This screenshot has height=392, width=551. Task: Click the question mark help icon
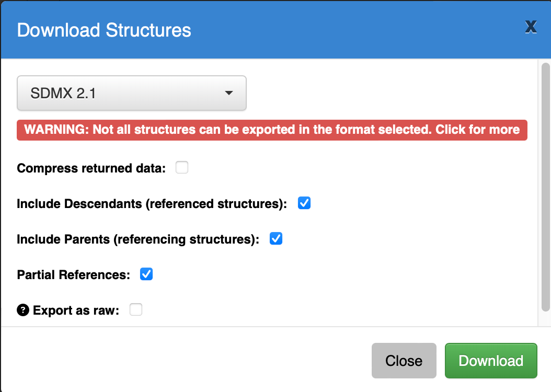pos(23,310)
